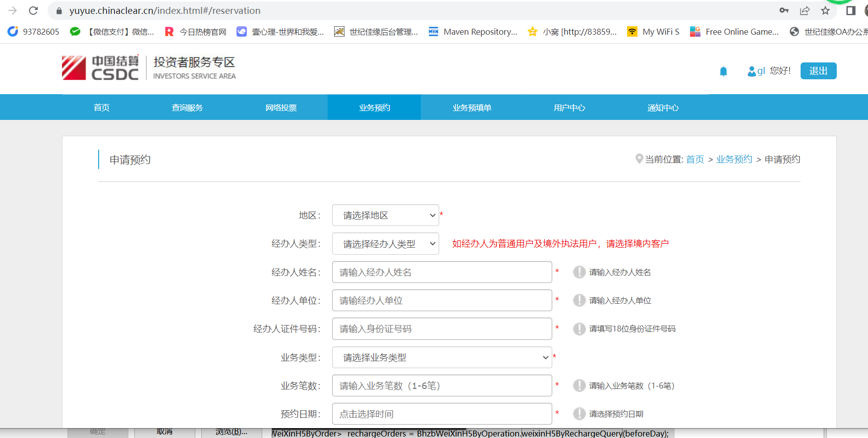This screenshot has width=868, height=438.
Task: Open the saved passwords key icon
Action: tap(784, 10)
